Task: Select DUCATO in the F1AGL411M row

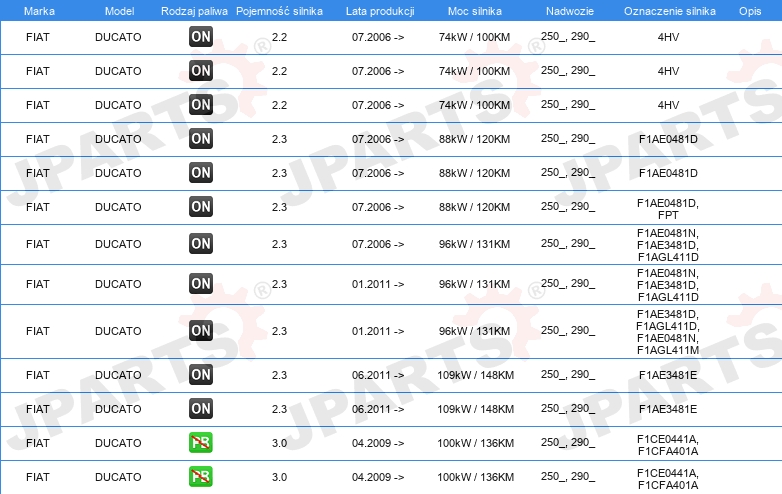Action: tap(118, 331)
